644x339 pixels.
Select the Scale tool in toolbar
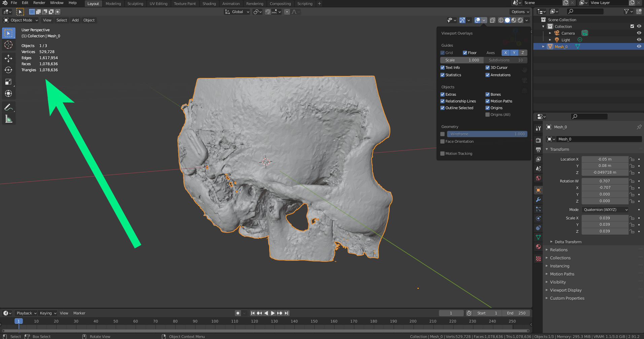8,82
